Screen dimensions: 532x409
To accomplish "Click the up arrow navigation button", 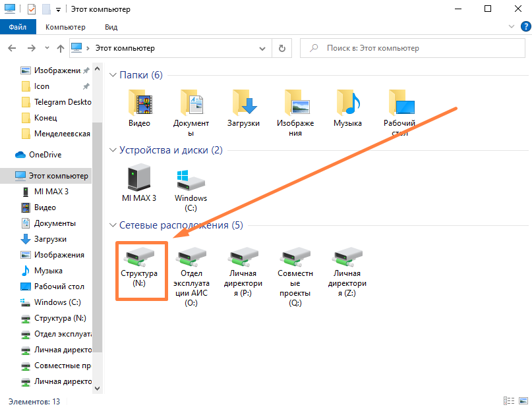I will click(61, 48).
